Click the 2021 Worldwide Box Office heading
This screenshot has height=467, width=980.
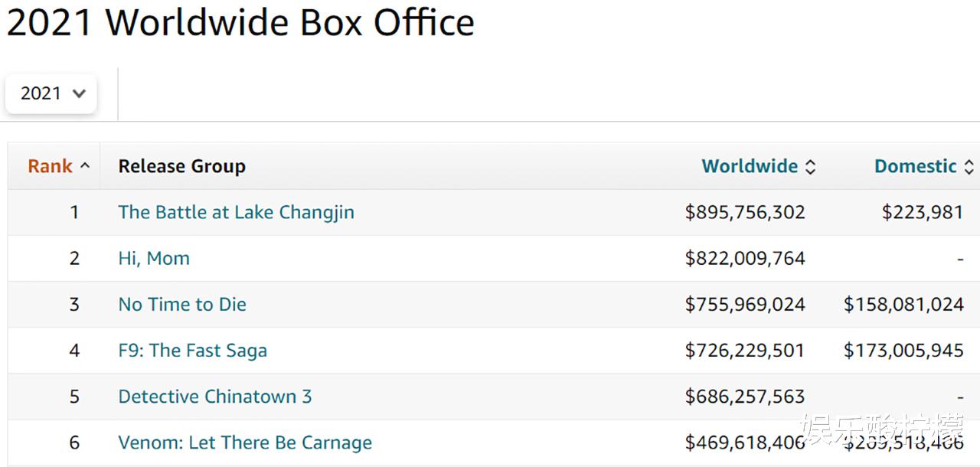point(240,23)
